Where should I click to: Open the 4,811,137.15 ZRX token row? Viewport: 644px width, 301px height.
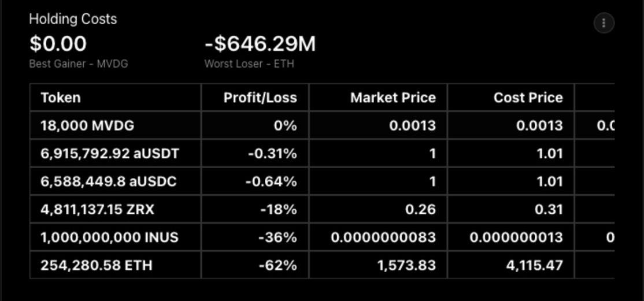(322, 209)
